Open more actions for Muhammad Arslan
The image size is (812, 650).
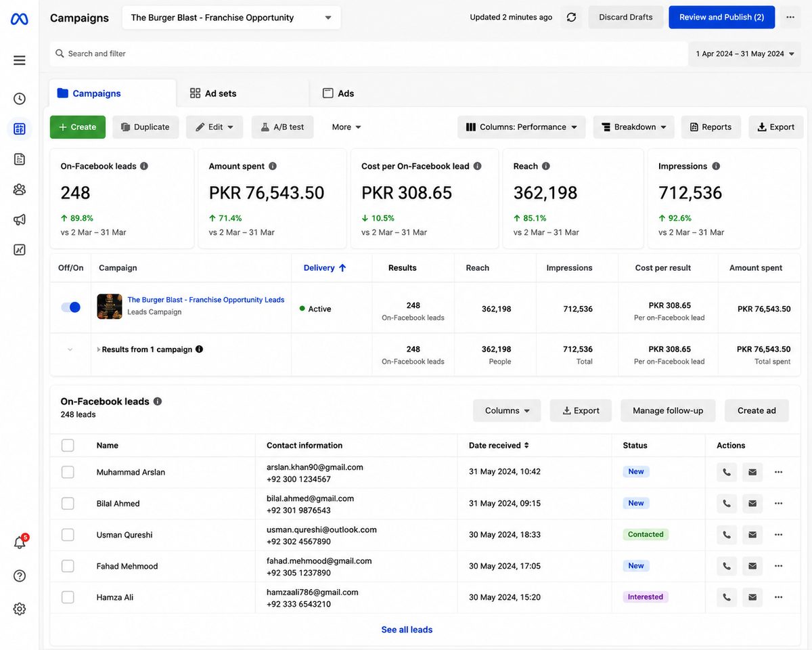pyautogui.click(x=779, y=472)
